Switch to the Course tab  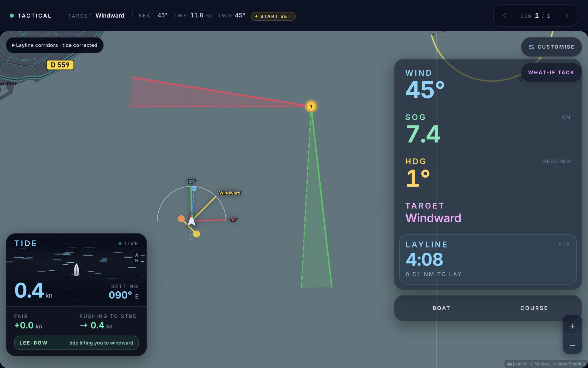point(534,308)
